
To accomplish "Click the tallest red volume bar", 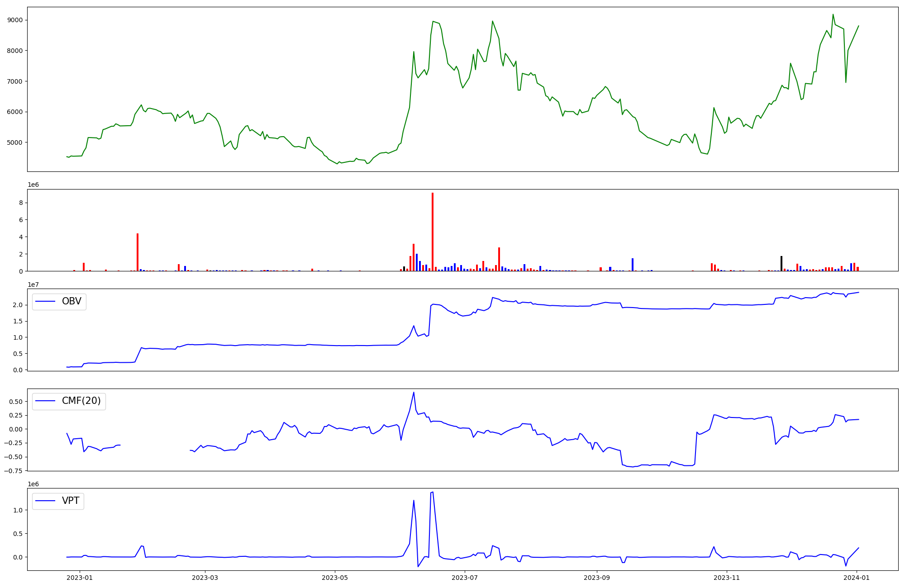I will [433, 232].
